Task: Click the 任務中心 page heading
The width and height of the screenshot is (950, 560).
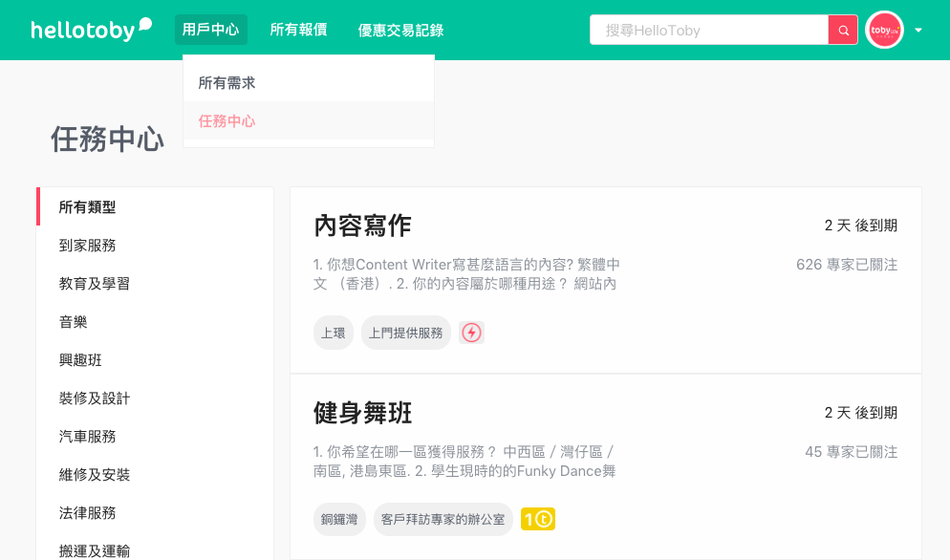Action: pyautogui.click(x=107, y=139)
